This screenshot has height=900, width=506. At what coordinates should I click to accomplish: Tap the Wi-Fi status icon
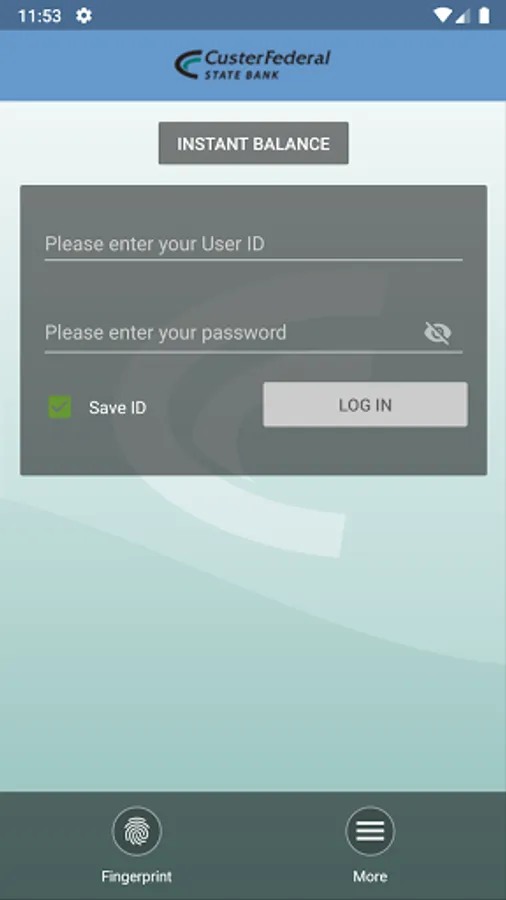(442, 15)
